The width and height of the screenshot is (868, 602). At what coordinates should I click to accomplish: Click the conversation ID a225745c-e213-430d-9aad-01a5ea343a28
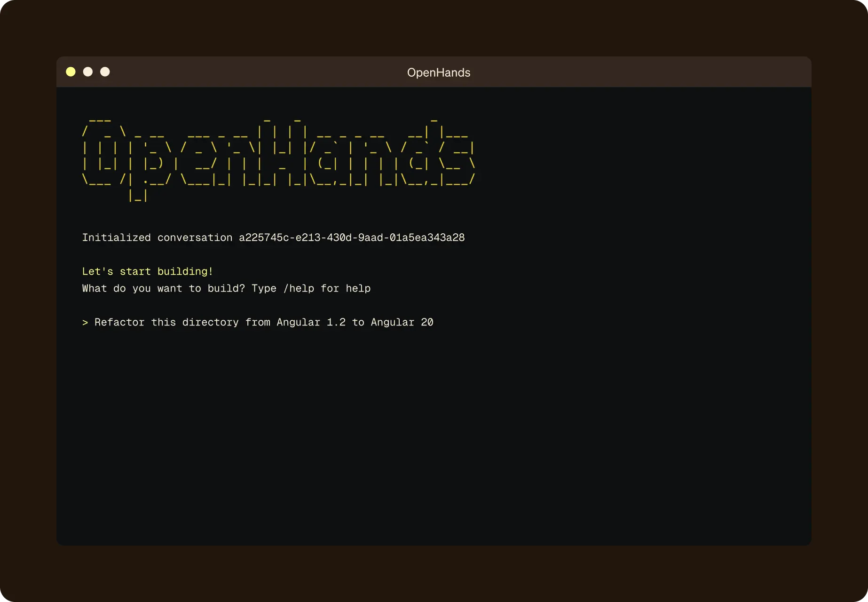[x=351, y=238]
